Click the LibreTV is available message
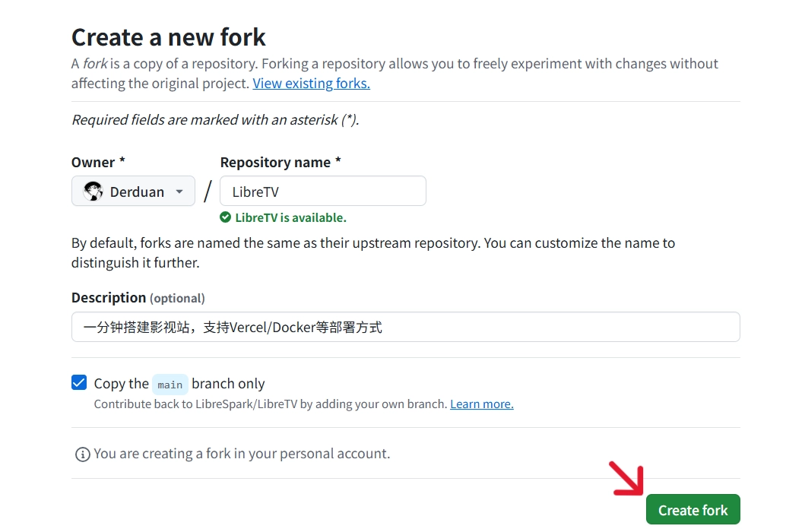 point(290,217)
